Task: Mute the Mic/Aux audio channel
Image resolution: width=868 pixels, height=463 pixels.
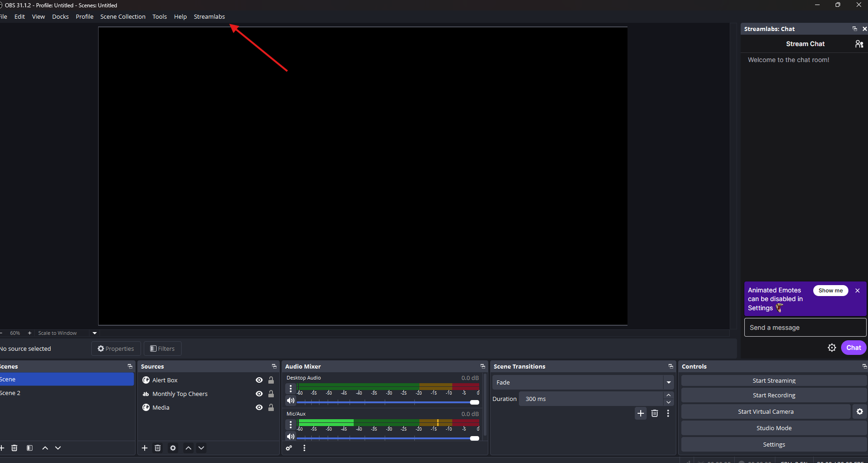Action: (290, 437)
